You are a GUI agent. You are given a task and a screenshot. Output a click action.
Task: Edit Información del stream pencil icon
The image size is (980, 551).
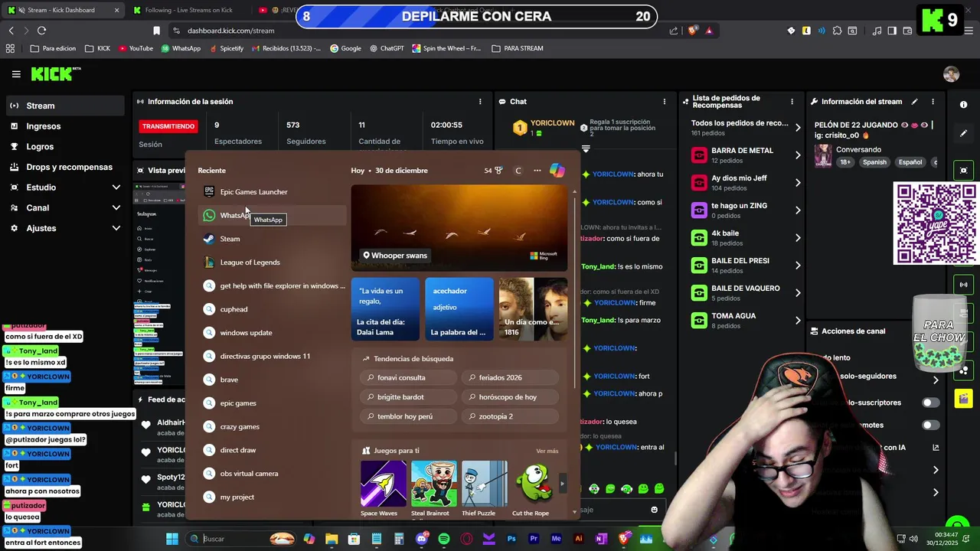[x=914, y=102]
